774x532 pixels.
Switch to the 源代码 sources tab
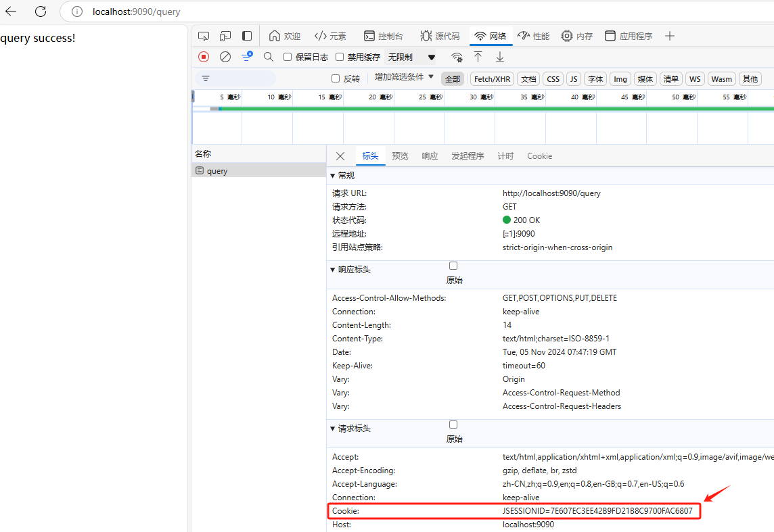point(440,36)
